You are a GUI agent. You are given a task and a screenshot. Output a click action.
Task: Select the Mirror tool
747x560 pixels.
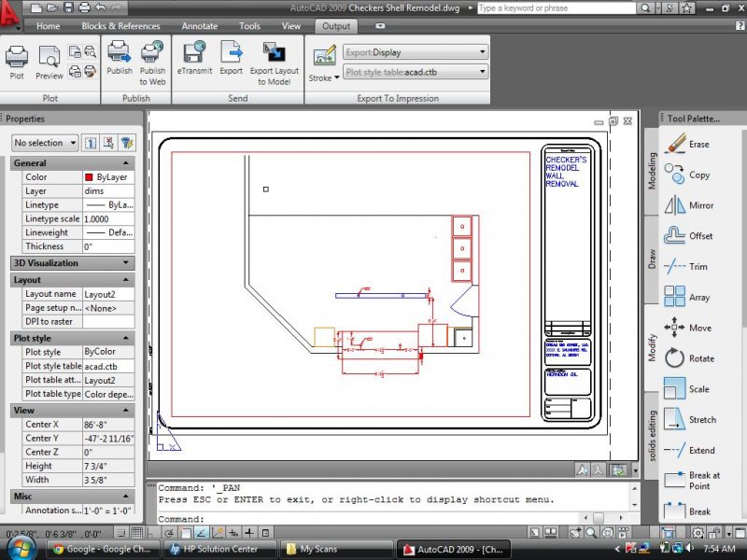(676, 205)
